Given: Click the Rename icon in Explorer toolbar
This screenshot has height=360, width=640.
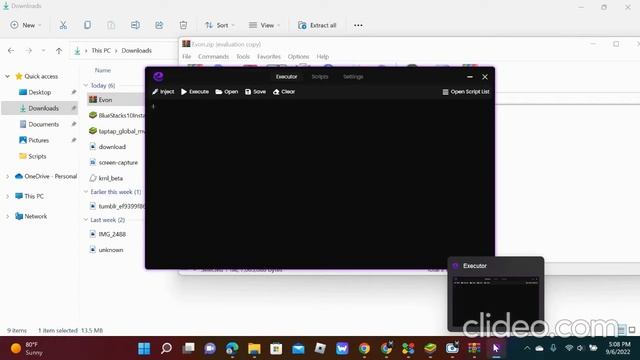Looking at the screenshot, I should 135,25.
